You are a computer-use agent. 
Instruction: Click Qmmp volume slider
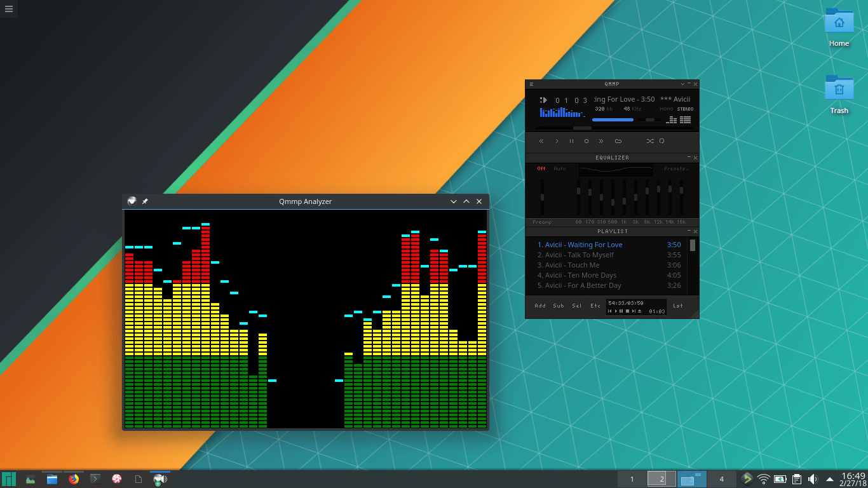pyautogui.click(x=613, y=119)
